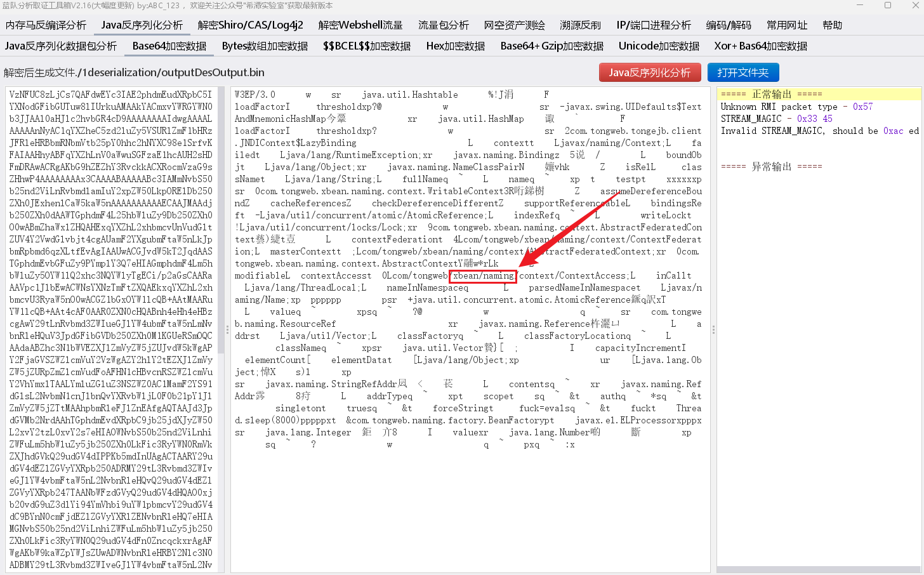Screen dimensions: 924x575
Task: Select the 编码/解码 tab
Action: pyautogui.click(x=729, y=25)
